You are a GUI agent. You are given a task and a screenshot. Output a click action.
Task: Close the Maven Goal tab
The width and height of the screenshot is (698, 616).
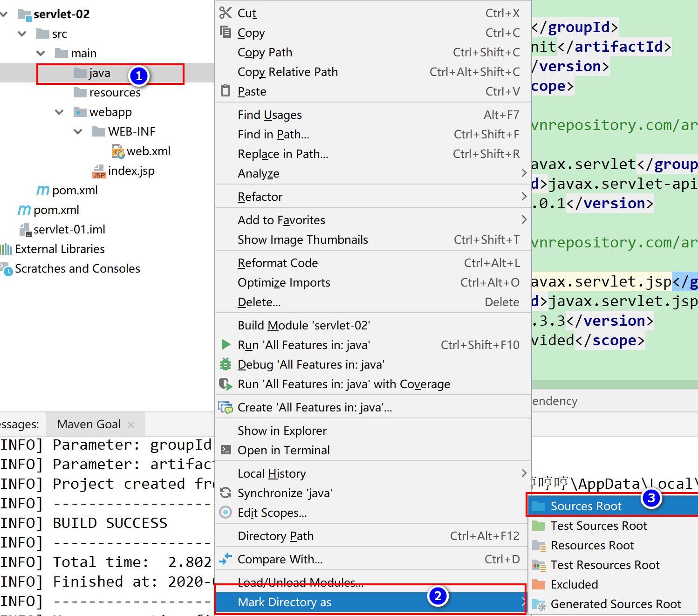[x=131, y=425]
